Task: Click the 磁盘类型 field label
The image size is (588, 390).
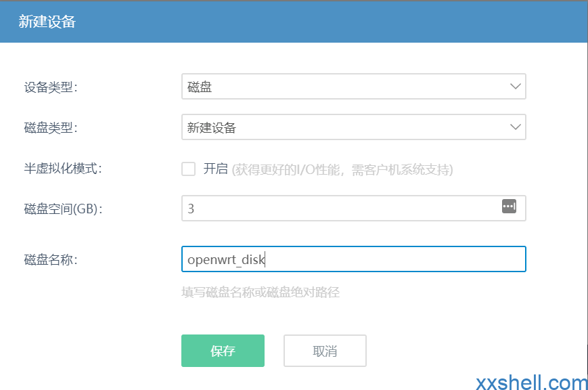Action: (51, 128)
